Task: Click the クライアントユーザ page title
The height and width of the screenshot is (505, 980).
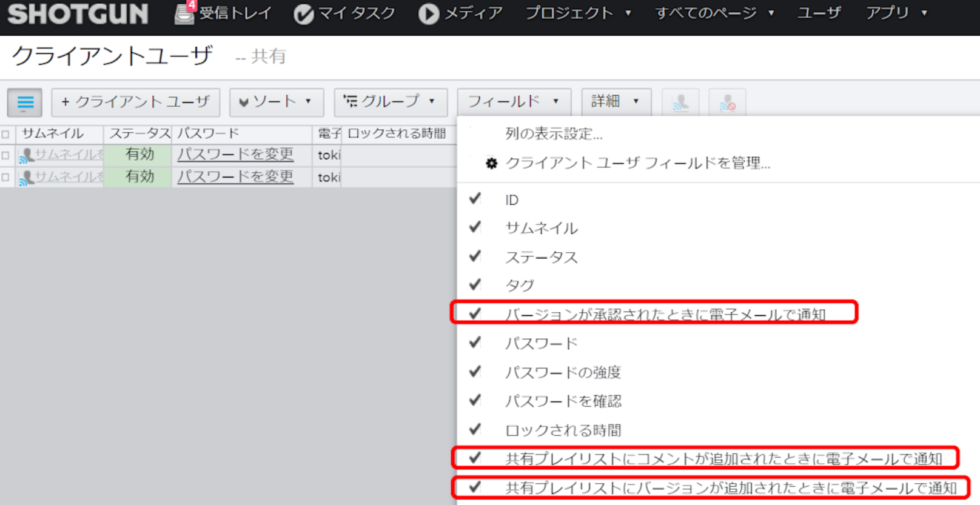Action: coord(112,56)
